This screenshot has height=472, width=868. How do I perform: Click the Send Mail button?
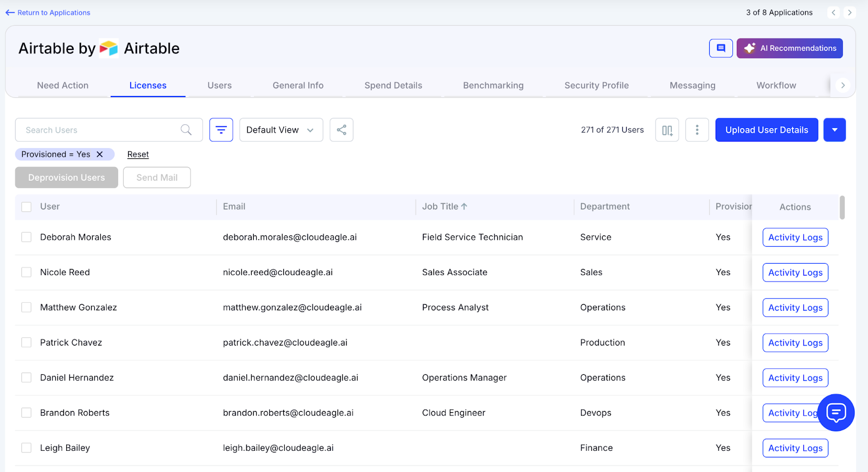point(157,177)
